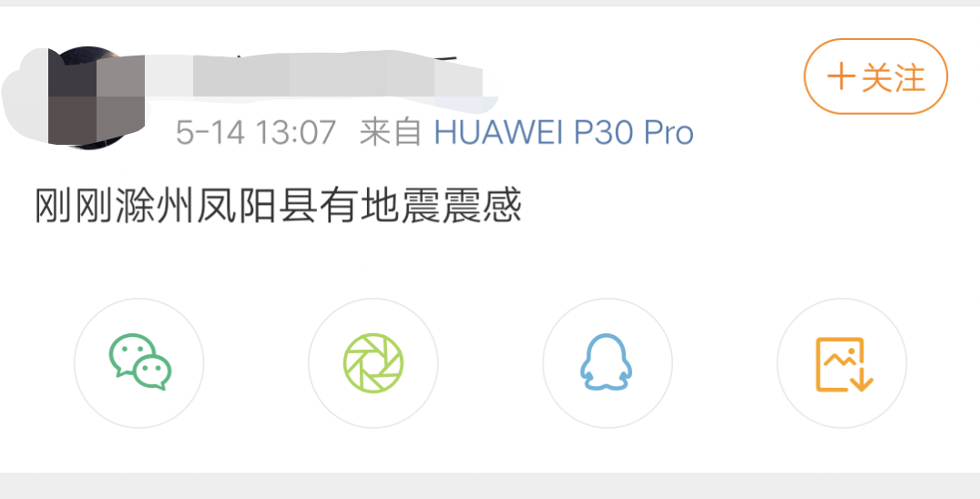Open the post text 刚刚滁州凤阳县有地震震感
This screenshot has width=980, height=499.
[x=278, y=206]
